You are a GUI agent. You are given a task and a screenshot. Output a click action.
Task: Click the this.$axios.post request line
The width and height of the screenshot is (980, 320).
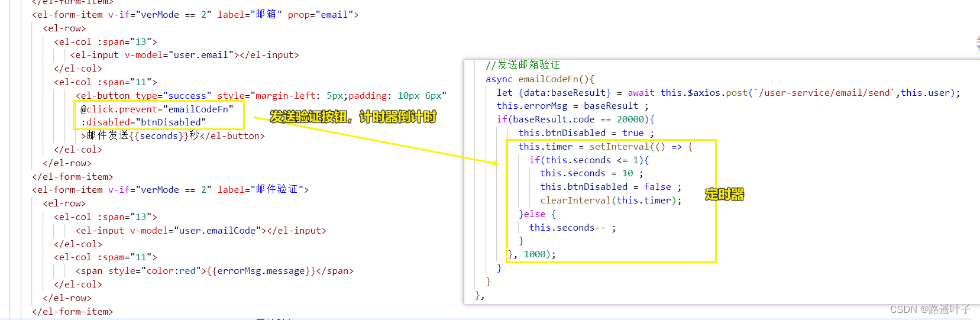click(728, 93)
